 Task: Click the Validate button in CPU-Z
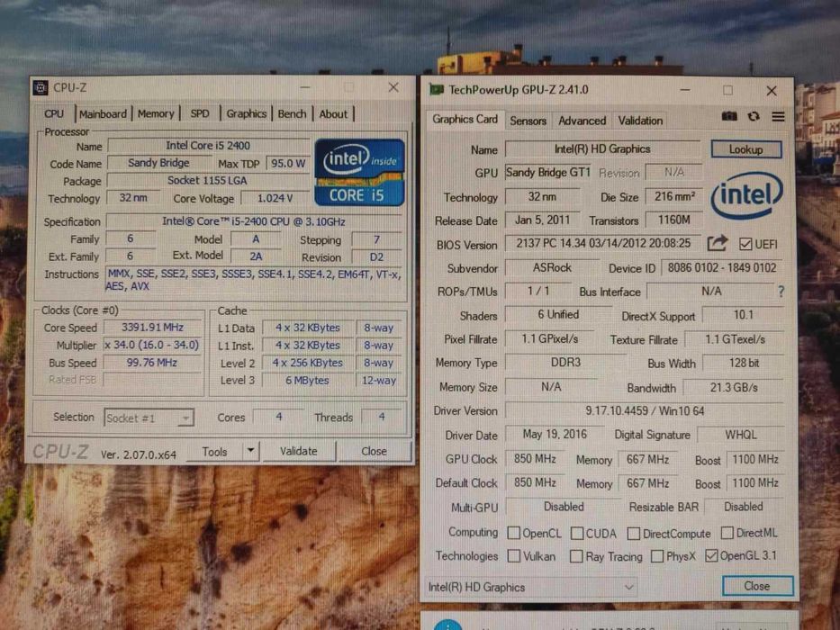tap(298, 451)
